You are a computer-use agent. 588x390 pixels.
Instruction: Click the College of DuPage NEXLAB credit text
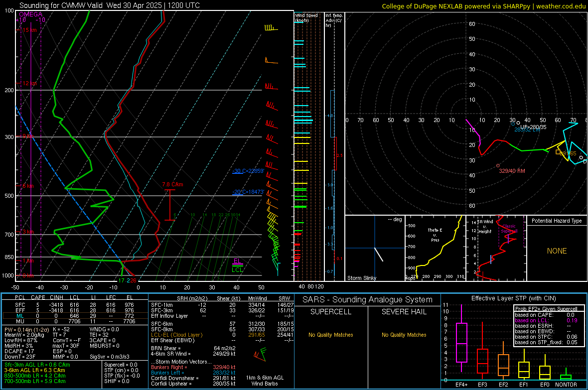click(483, 6)
